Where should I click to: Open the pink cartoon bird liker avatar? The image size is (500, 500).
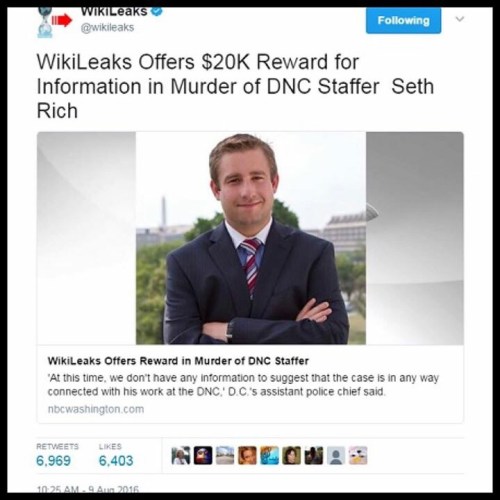[x=358, y=455]
